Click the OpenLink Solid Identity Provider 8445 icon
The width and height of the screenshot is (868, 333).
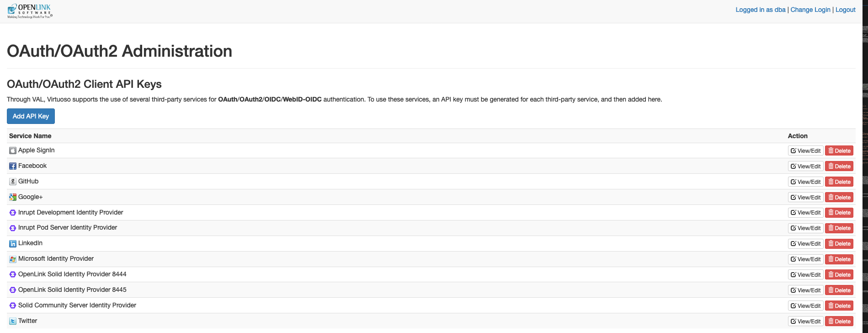pos(13,290)
